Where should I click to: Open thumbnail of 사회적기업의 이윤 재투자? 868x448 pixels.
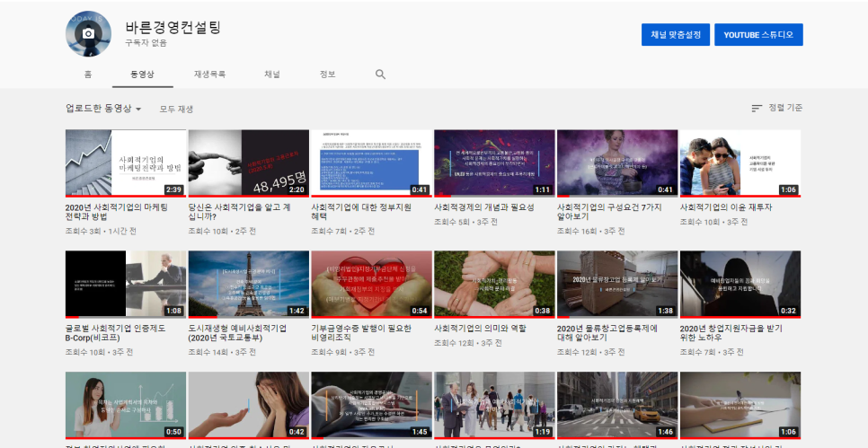tap(740, 163)
